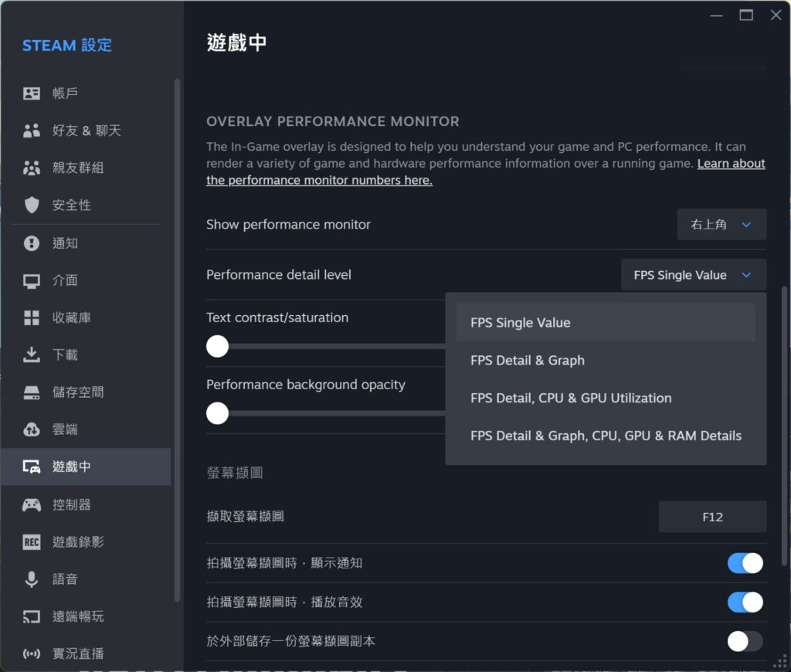
Task: Open 好友 & 聊天 friends icon
Action: coord(32,131)
